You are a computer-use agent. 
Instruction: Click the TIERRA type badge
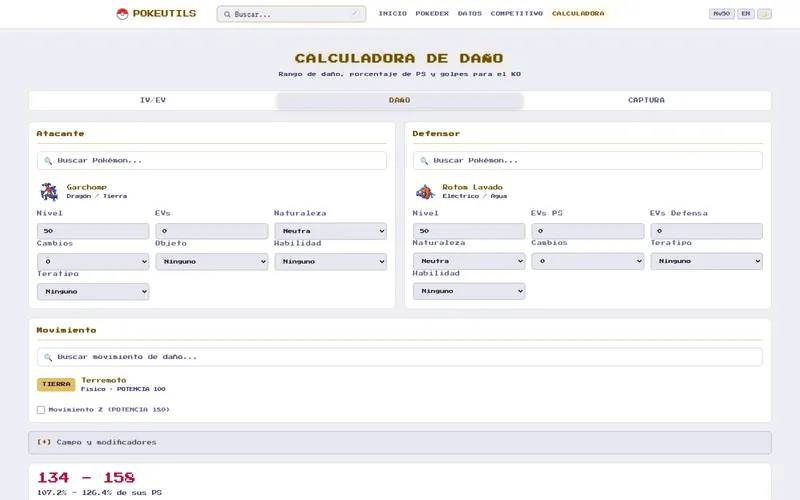(x=56, y=384)
